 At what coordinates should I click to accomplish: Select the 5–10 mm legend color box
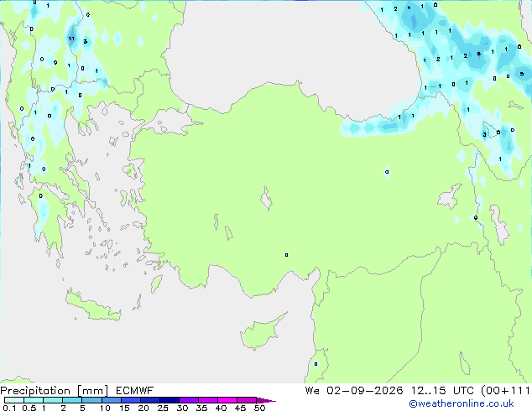pos(91,400)
